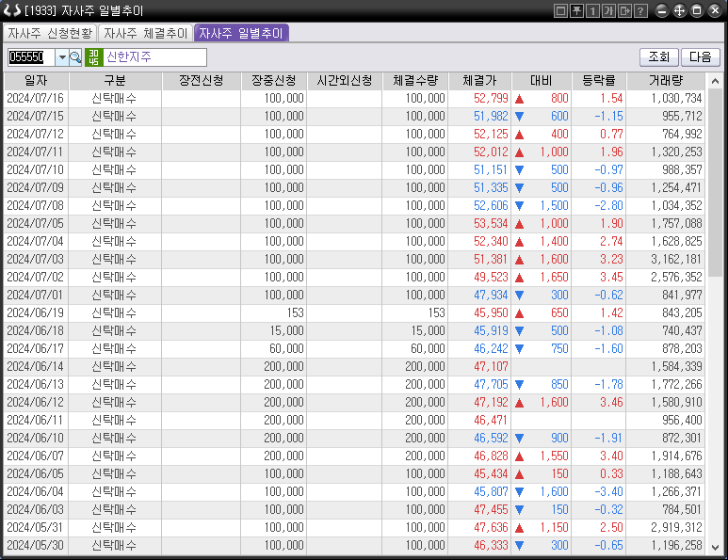Click the 체결수량 column header
728x560 pixels.
pyautogui.click(x=415, y=81)
